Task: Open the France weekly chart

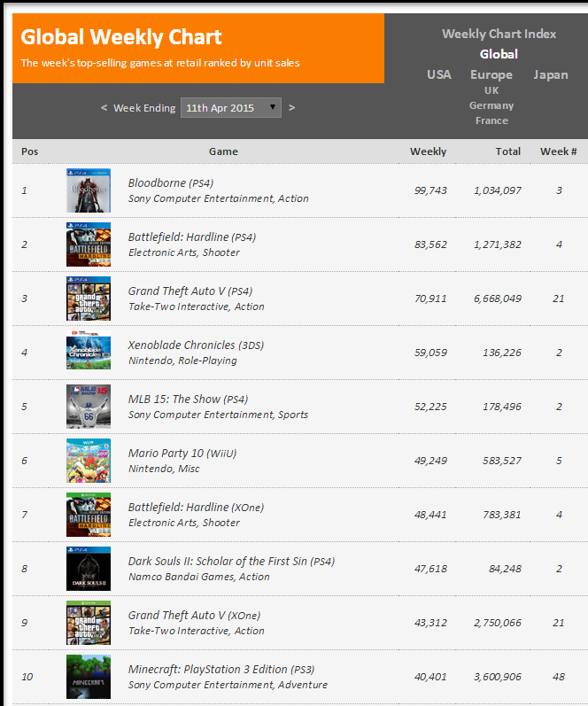Action: 491,120
